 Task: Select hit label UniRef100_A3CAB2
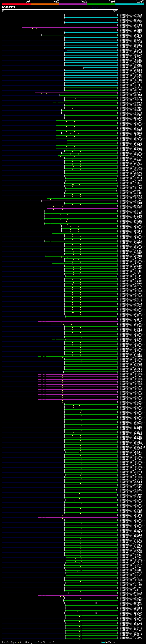click(x=131, y=175)
